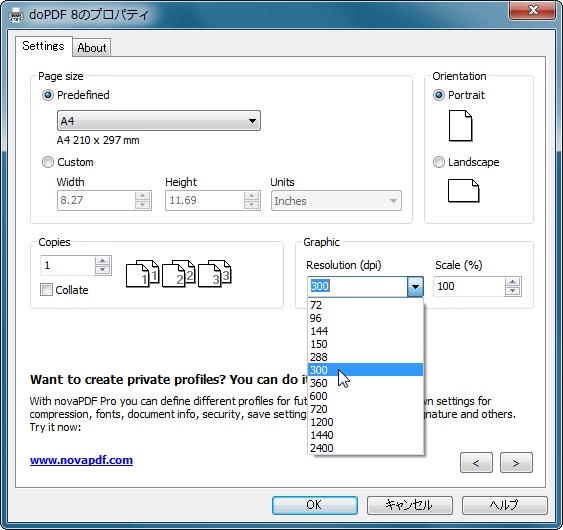Go to previous promo with < button

point(476,462)
